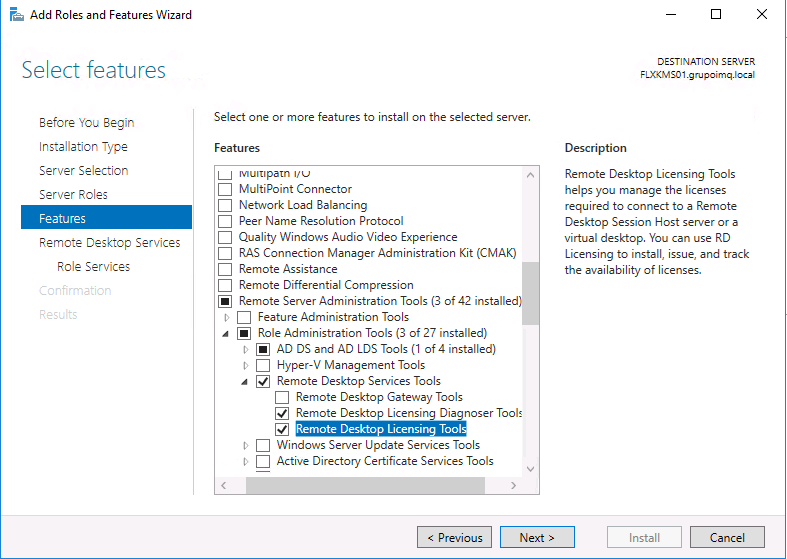Check Quality Windows Audio Video Experience
The height and width of the screenshot is (559, 787).
pos(225,237)
